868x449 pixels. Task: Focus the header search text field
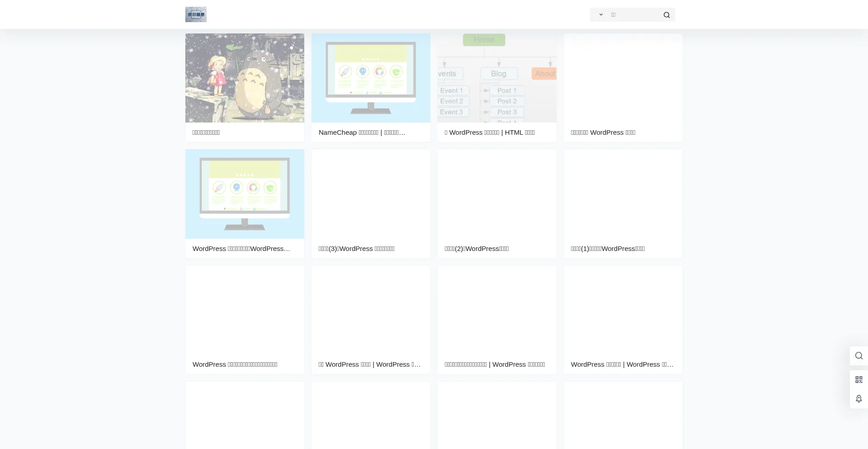coord(633,14)
